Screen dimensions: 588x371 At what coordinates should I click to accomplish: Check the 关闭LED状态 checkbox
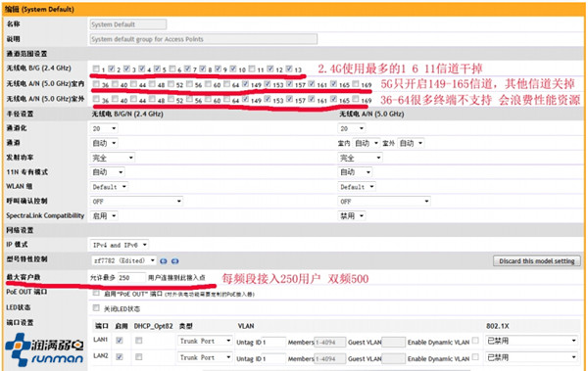click(x=96, y=307)
